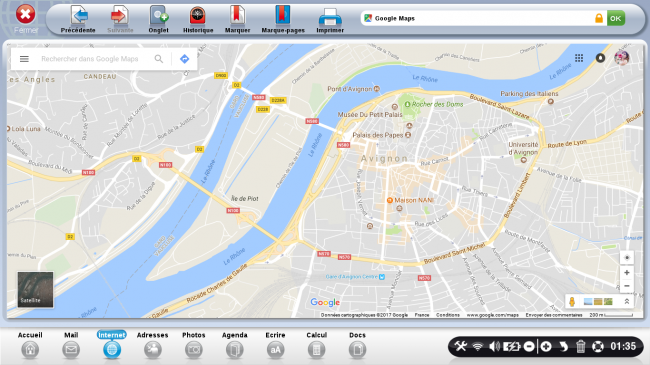Select the Lola Luna marker
This screenshot has height=365, width=650.
pos(8,129)
